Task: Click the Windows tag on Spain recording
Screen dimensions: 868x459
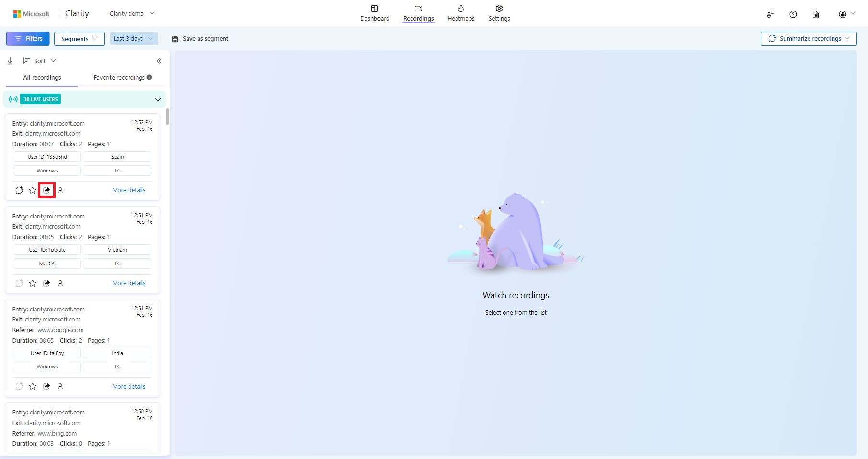Action: click(47, 171)
